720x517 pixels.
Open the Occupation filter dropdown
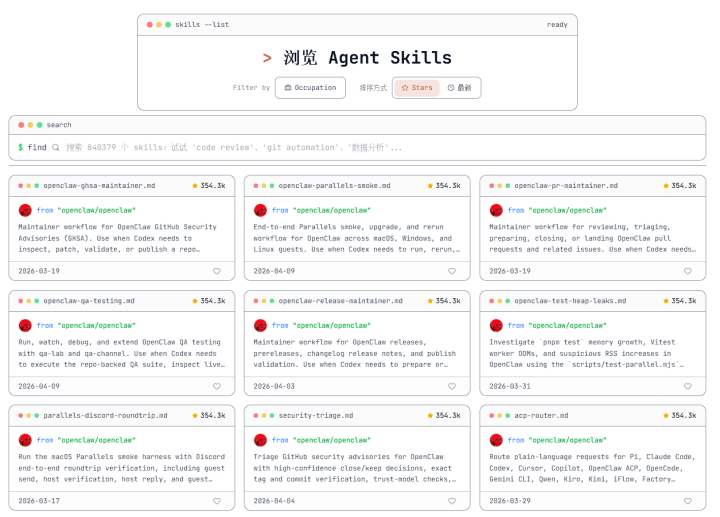click(x=310, y=88)
